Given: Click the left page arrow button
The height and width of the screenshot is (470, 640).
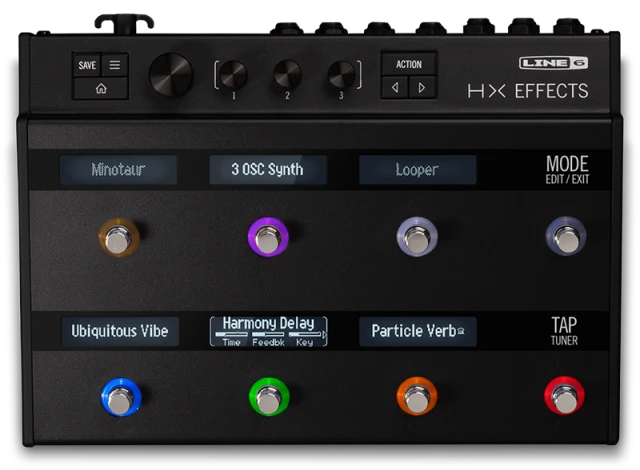Looking at the screenshot, I should click(395, 88).
